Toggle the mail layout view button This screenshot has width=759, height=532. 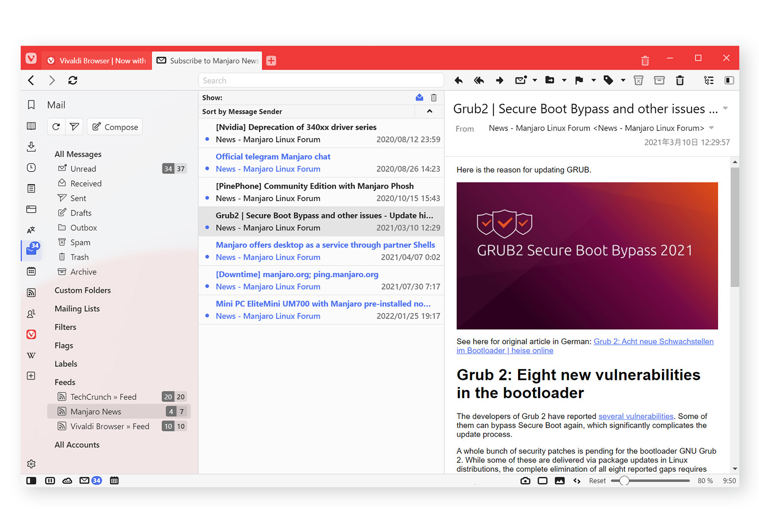tap(729, 80)
